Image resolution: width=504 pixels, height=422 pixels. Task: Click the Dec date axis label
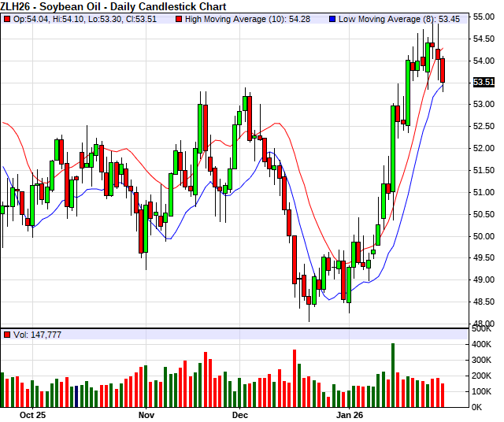pos(240,414)
